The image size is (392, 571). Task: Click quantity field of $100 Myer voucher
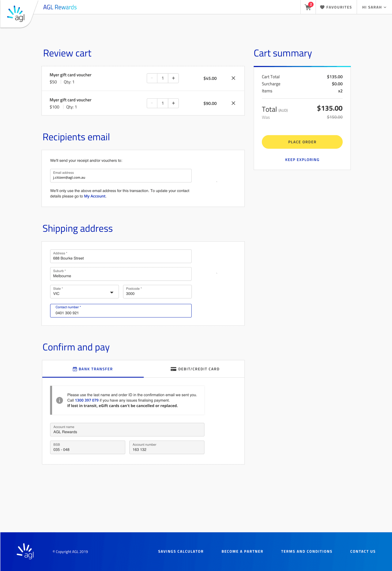coord(163,103)
